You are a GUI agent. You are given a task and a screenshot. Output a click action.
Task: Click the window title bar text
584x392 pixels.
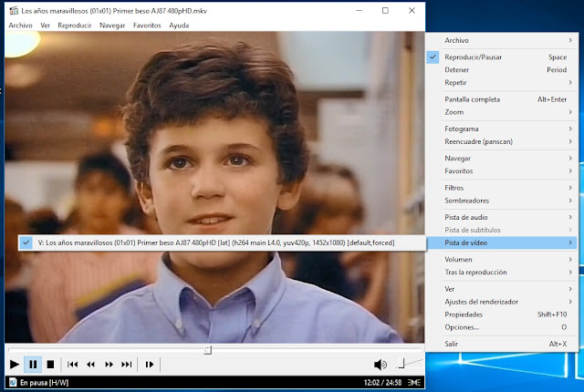(114, 11)
